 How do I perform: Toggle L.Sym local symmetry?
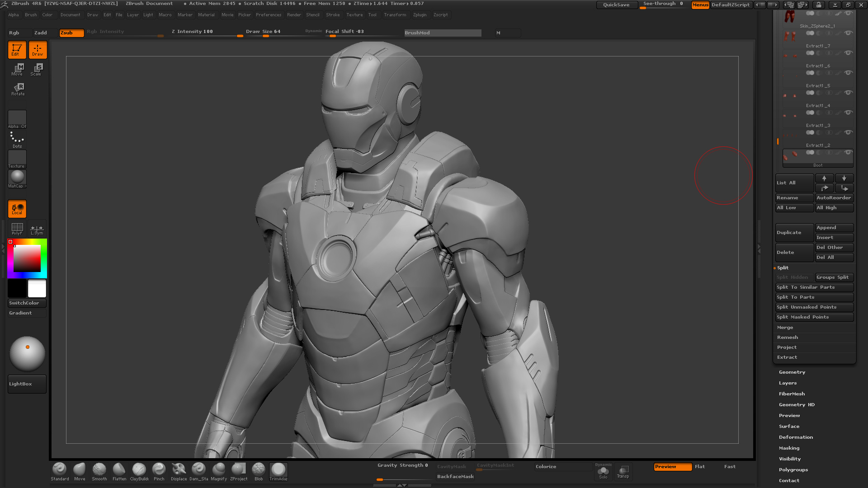coord(37,229)
